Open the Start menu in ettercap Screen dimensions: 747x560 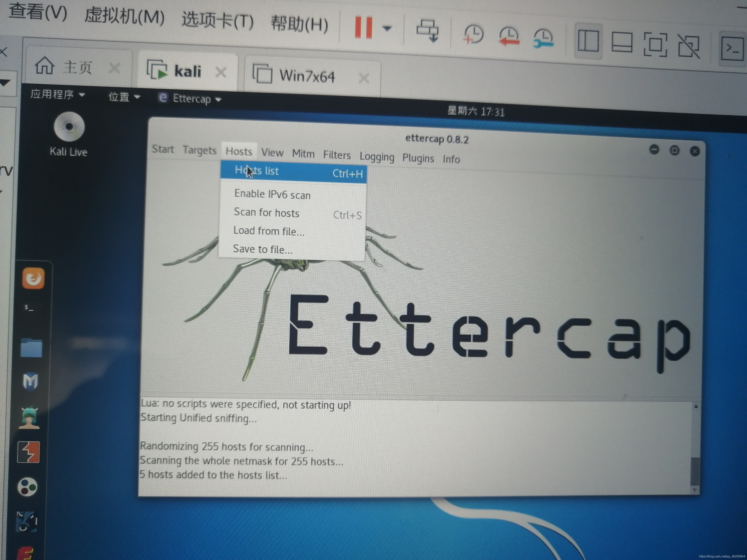tap(163, 149)
